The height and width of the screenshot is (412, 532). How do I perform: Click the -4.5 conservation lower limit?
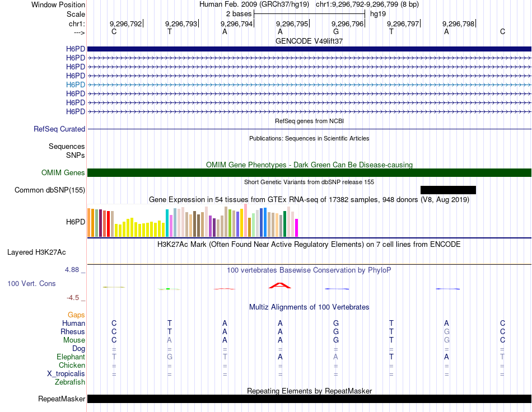(73, 298)
